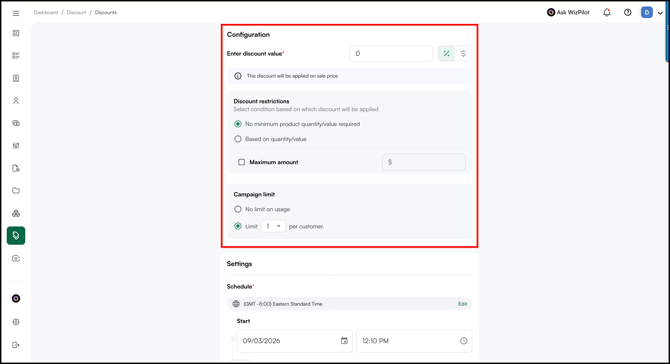Open the file with gear sidebar icon
The width and height of the screenshot is (670, 364).
16,168
